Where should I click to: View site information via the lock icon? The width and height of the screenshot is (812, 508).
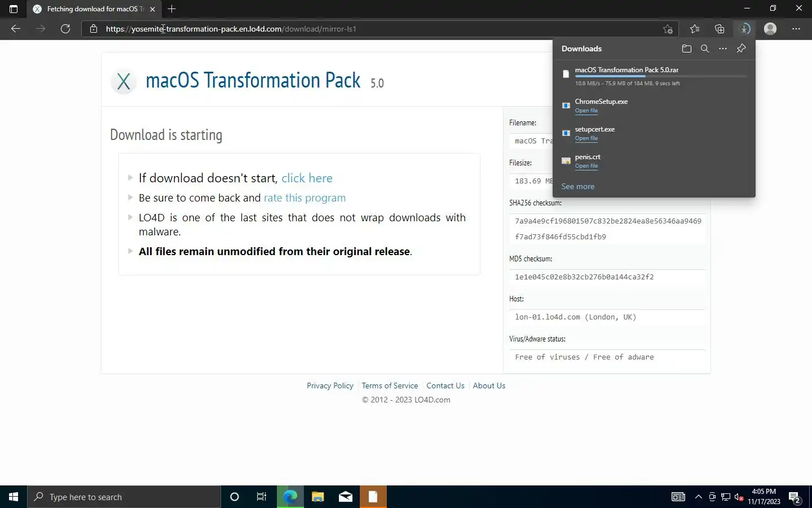click(94, 29)
